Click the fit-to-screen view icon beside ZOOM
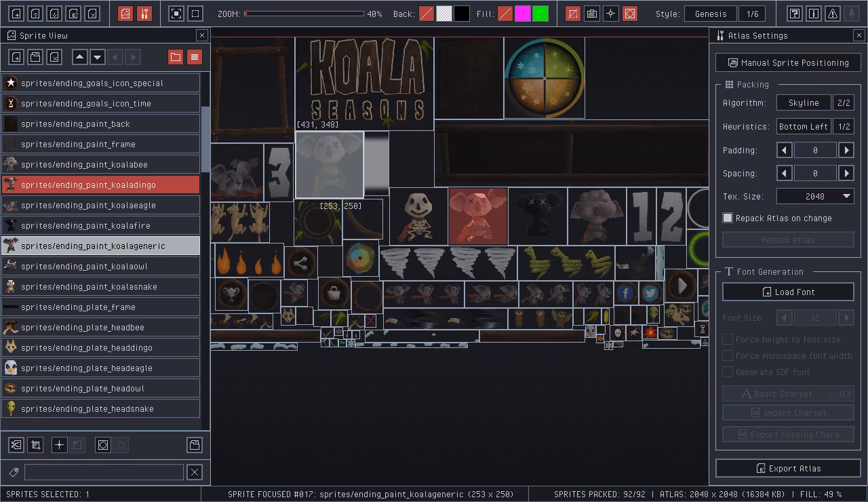868x502 pixels. click(176, 14)
